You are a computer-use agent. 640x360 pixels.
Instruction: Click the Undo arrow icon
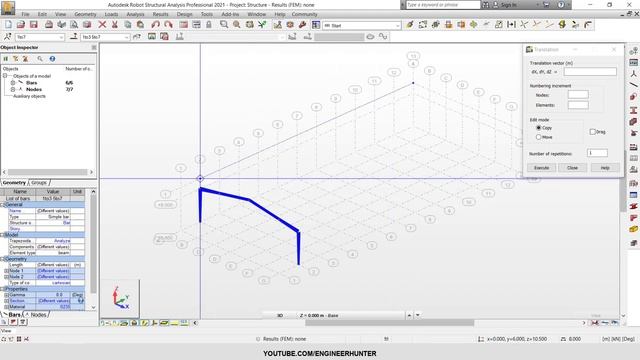coord(155,25)
